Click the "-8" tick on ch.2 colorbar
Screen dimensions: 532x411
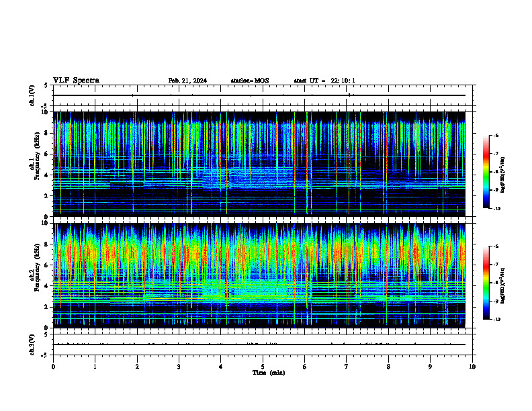pos(496,283)
